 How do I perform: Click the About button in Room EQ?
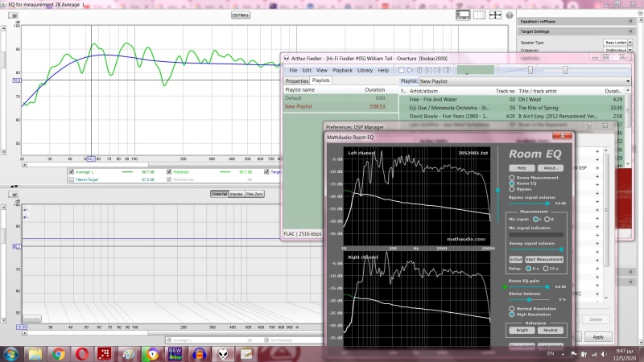click(x=551, y=168)
